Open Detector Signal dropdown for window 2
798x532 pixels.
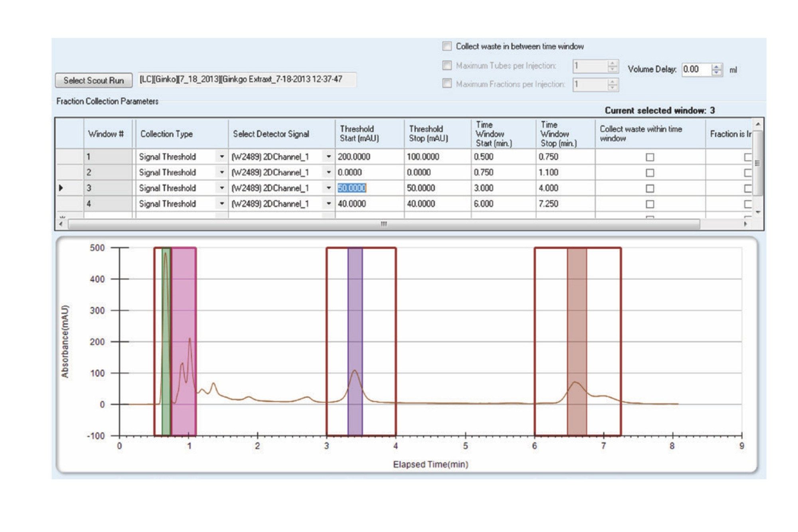328,172
